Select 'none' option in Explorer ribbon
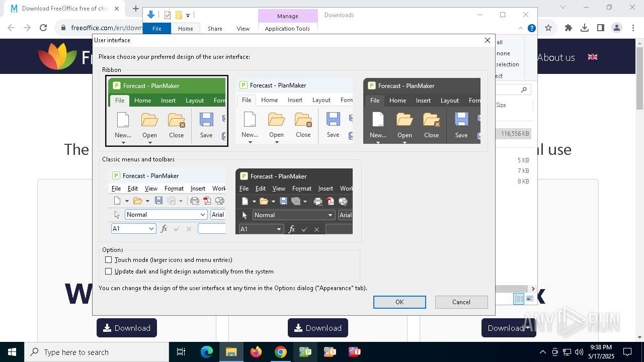This screenshot has height=362, width=644. (x=503, y=53)
